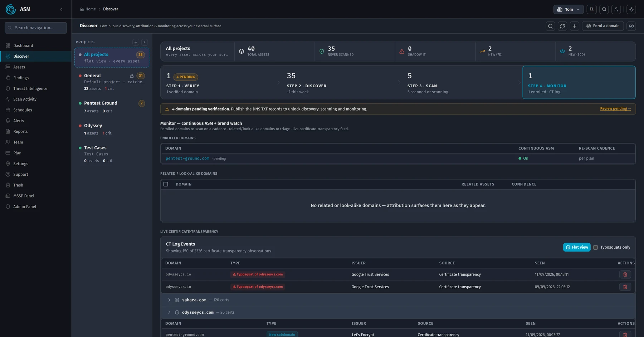This screenshot has width=644, height=337.
Task: Check the select-all look-alike domains checkbox
Action: point(166,184)
